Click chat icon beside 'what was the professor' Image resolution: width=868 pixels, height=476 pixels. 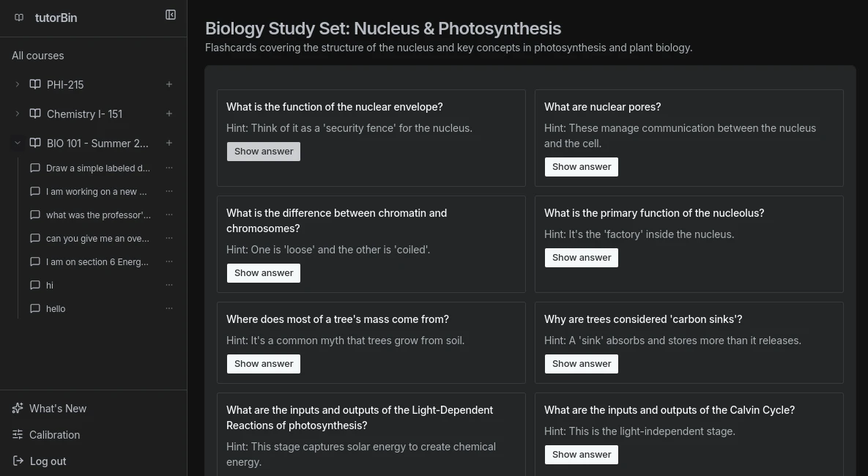click(x=35, y=215)
